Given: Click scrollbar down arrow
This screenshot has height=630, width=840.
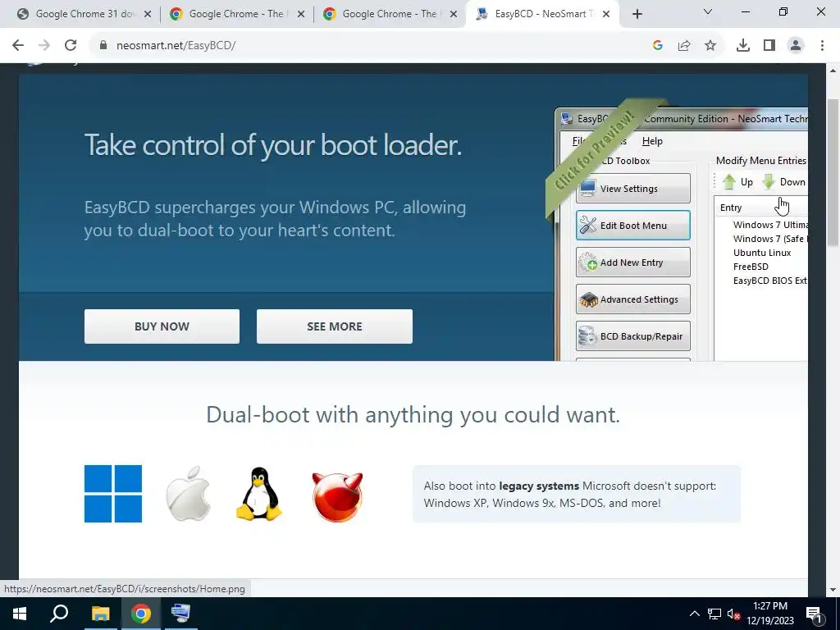Looking at the screenshot, I should point(833,590).
